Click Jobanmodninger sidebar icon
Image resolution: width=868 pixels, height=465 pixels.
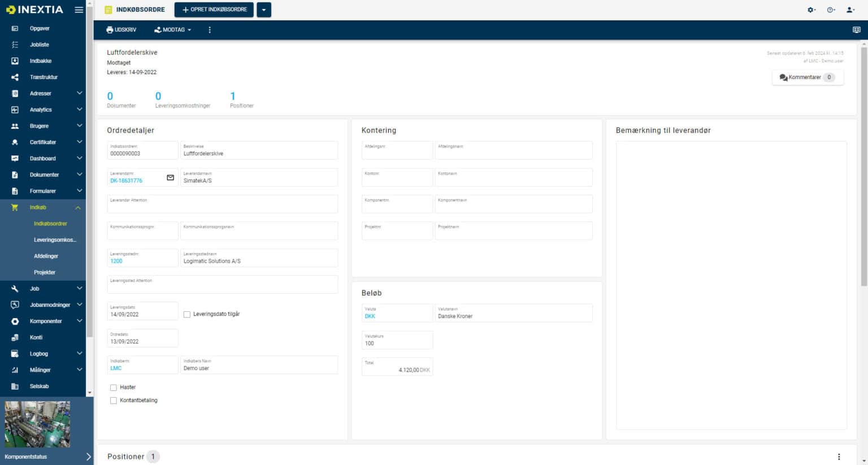(x=15, y=305)
